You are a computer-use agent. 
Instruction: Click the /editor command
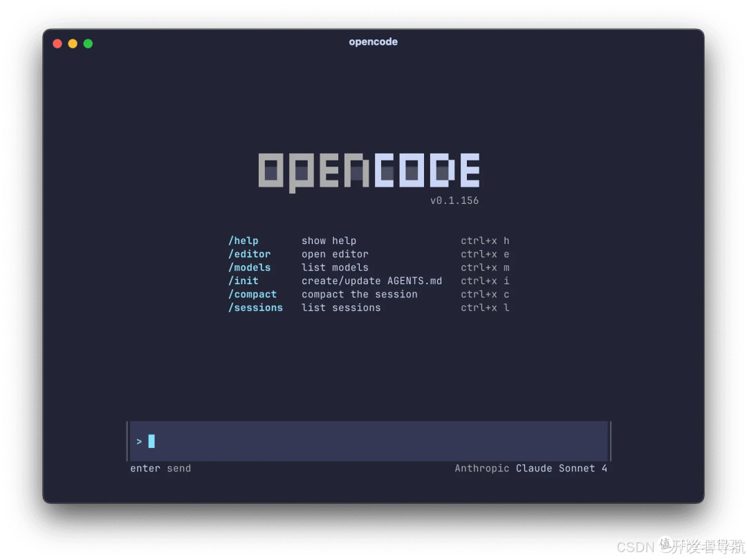250,254
